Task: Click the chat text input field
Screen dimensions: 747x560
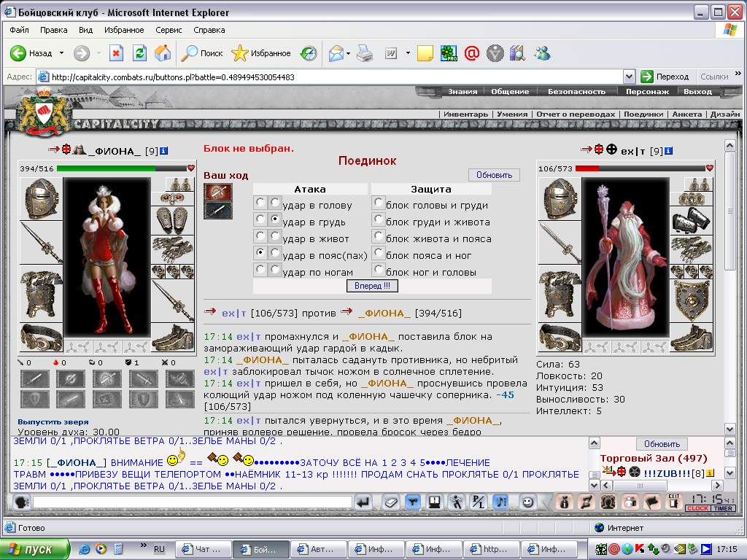Action: pos(193,502)
